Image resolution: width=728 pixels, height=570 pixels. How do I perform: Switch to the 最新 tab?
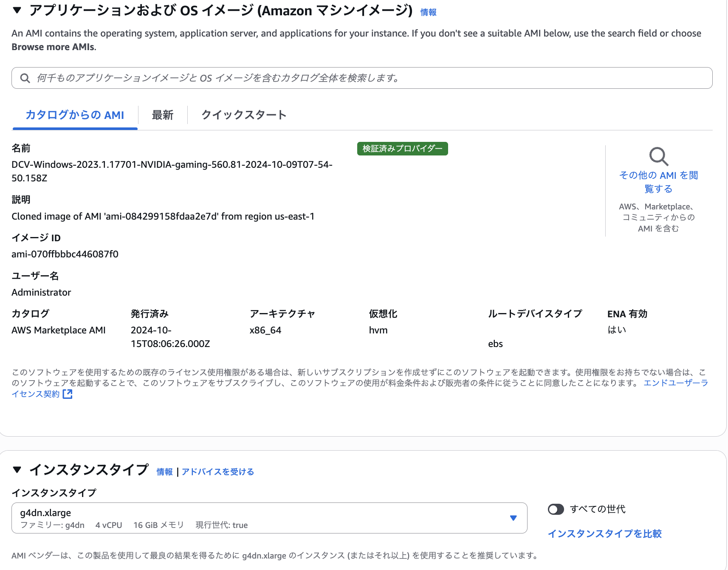click(162, 115)
